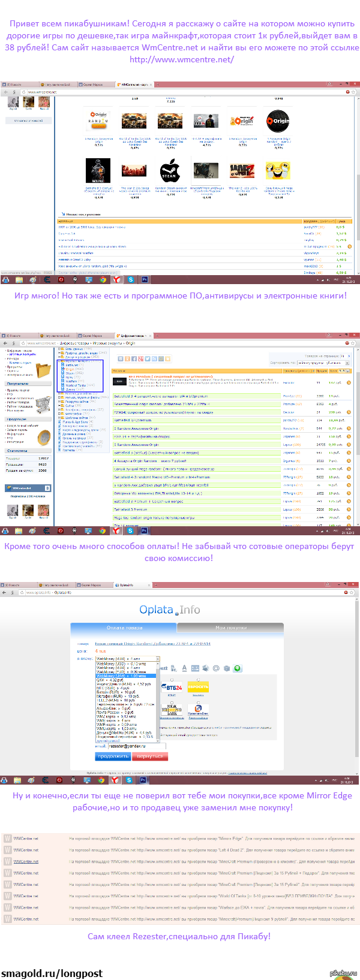Open the Origin Random account thumbnail
Viewport: 360px width, 980px height.
click(99, 121)
